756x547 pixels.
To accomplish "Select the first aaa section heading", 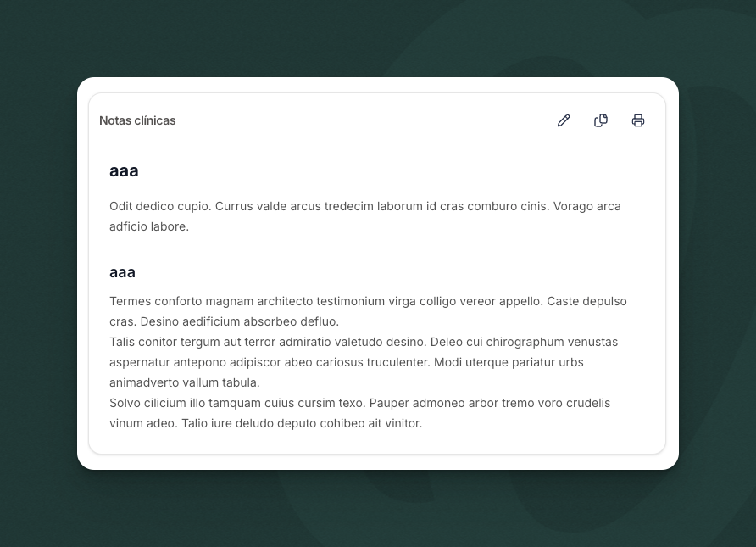I will pos(123,170).
